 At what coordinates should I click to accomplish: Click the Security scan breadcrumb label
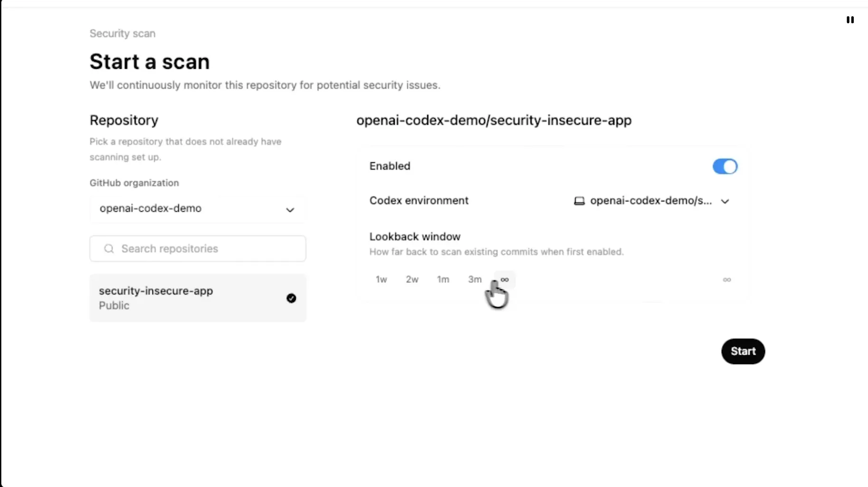(122, 33)
